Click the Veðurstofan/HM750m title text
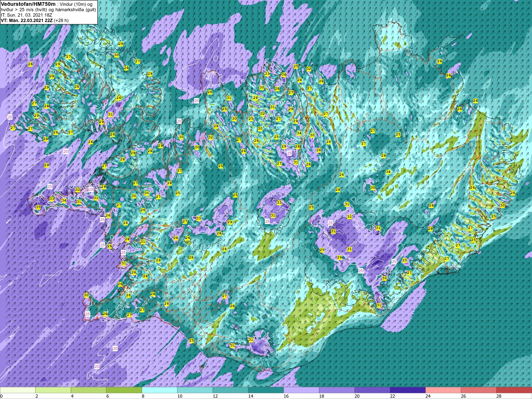This screenshot has height=399, width=532. point(28,3)
